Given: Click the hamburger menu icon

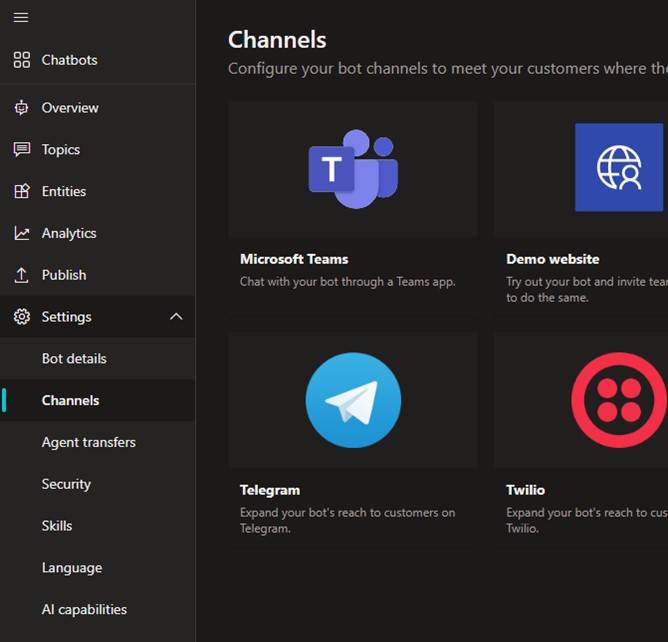Looking at the screenshot, I should (x=21, y=18).
